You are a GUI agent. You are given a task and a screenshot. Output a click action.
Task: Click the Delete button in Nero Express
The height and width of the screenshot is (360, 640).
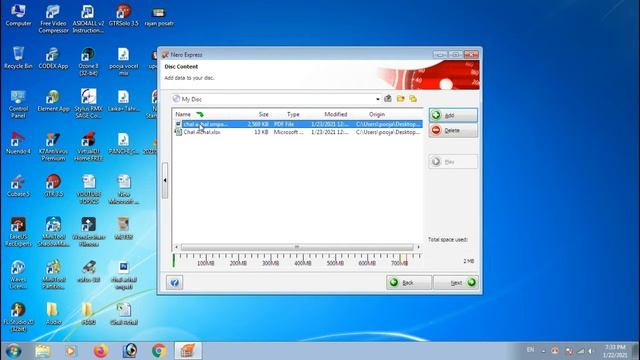point(453,130)
